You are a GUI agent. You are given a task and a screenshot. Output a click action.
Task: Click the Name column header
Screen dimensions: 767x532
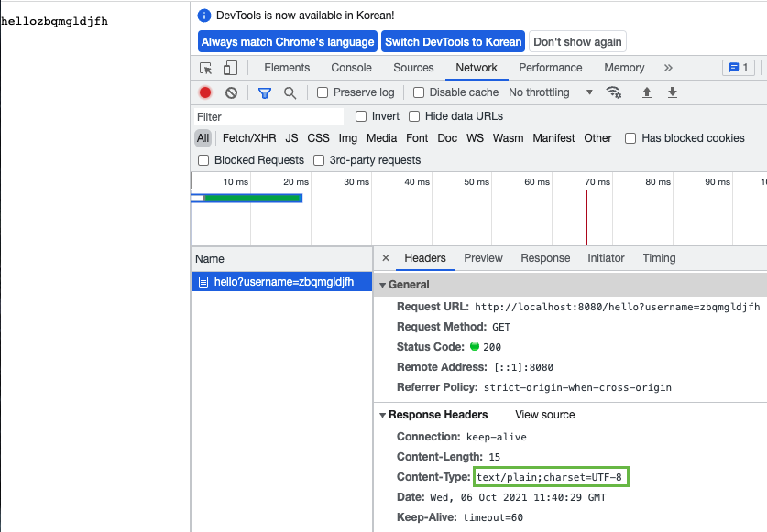click(281, 259)
